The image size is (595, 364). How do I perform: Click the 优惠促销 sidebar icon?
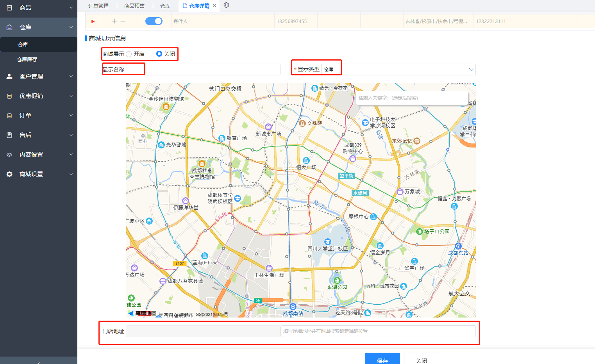click(x=9, y=96)
